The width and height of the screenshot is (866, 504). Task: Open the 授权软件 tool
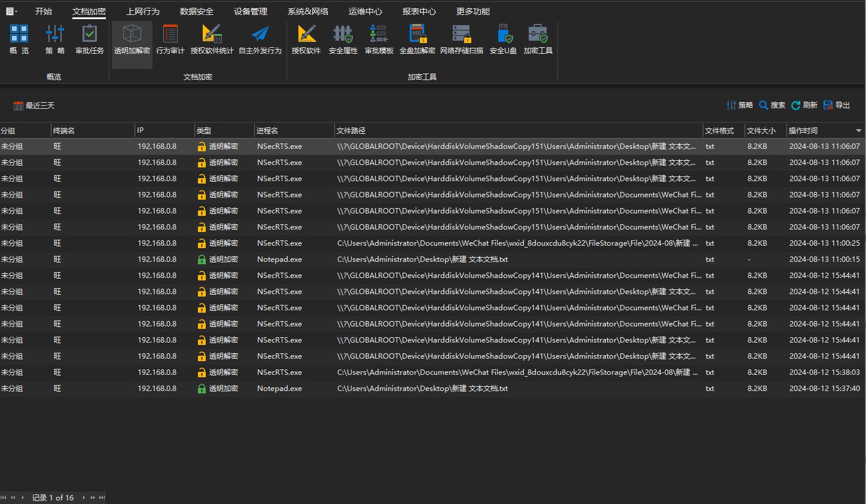pyautogui.click(x=306, y=39)
